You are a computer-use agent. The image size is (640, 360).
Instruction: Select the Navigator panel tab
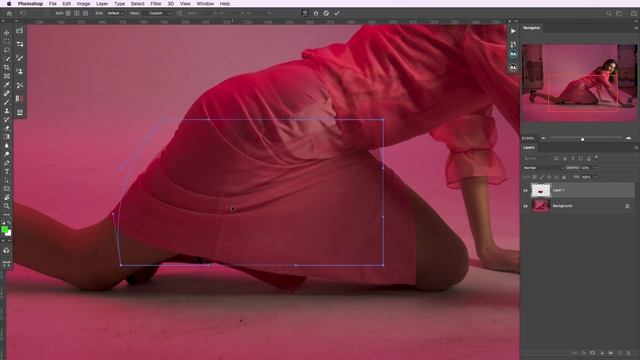tap(532, 28)
